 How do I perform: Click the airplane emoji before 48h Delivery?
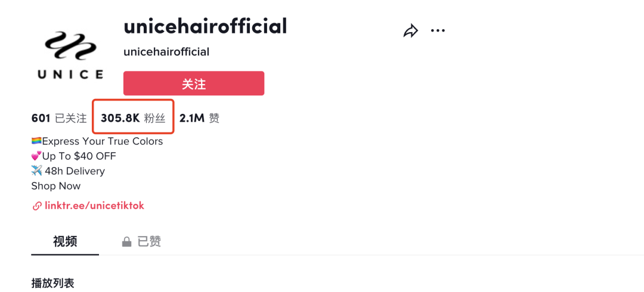[x=36, y=171]
